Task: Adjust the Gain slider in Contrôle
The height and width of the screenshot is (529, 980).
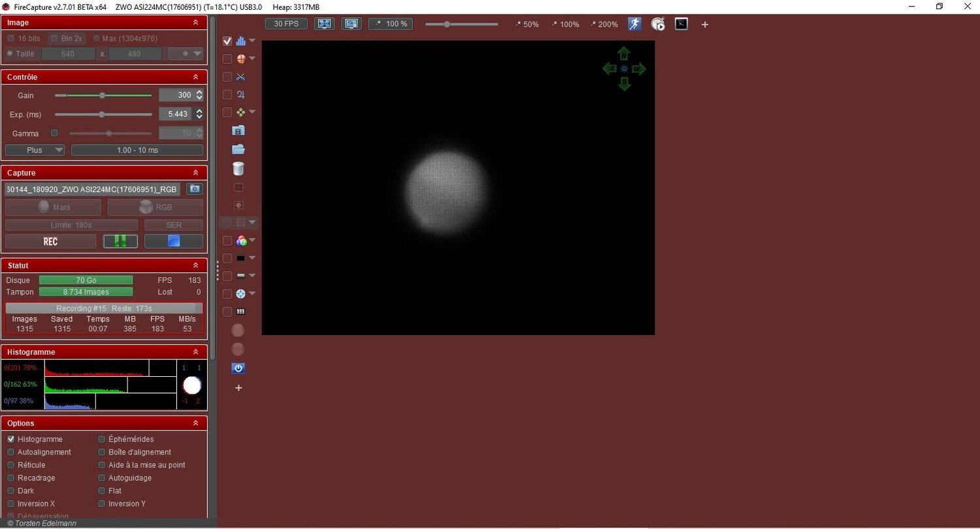Action: coord(103,95)
